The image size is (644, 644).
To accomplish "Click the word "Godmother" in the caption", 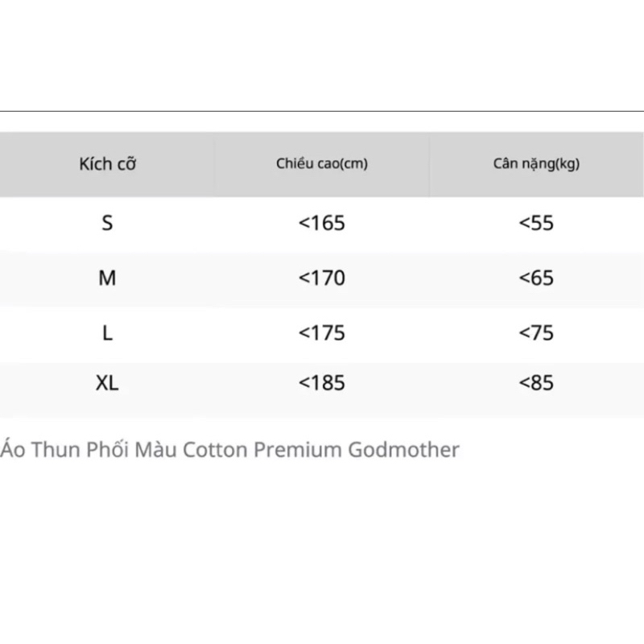I will pos(404,449).
